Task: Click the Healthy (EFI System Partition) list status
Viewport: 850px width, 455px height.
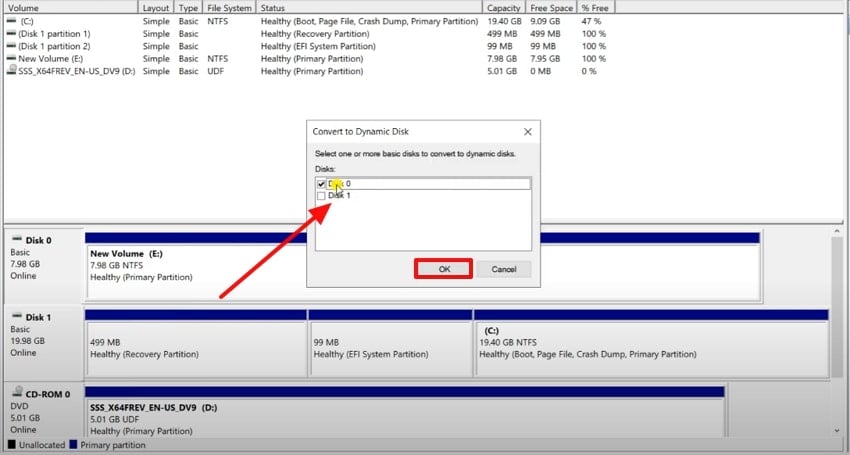Action: click(318, 46)
